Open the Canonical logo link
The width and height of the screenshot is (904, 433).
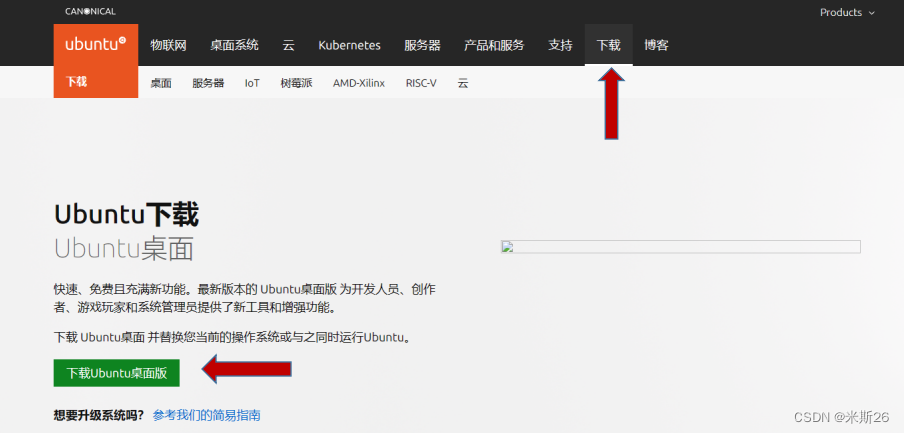[91, 12]
